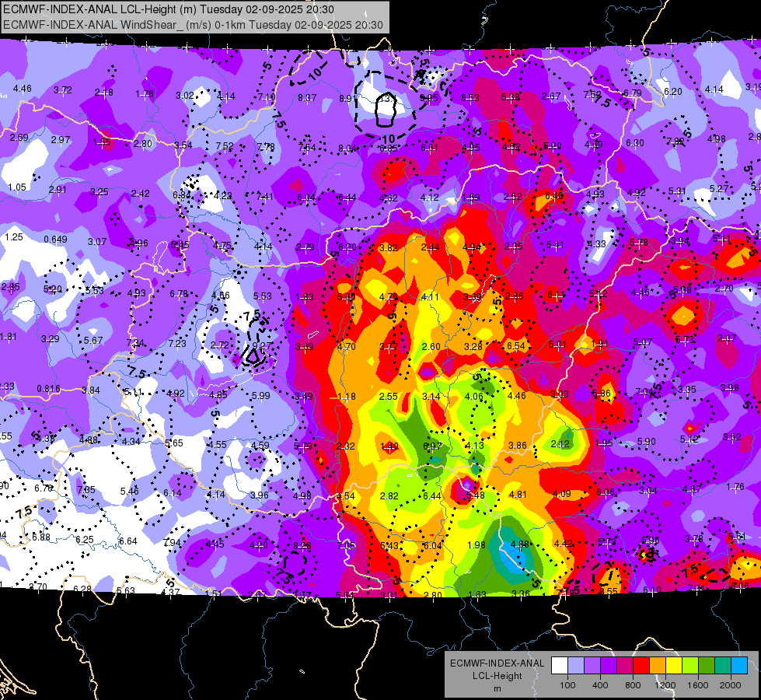Screen dimensions: 761x700
Task: Click the legend tick label 2000
Action: point(730,685)
